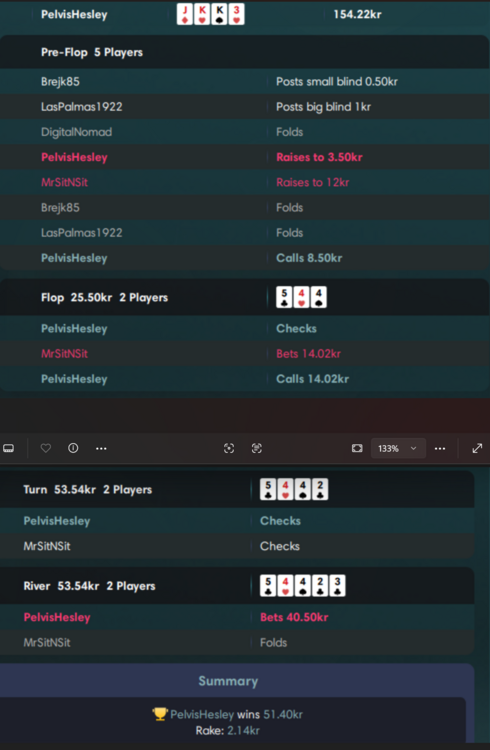Image resolution: width=490 pixels, height=750 pixels.
Task: Enter full screen with the diagonal arrows icon
Action: tap(477, 448)
